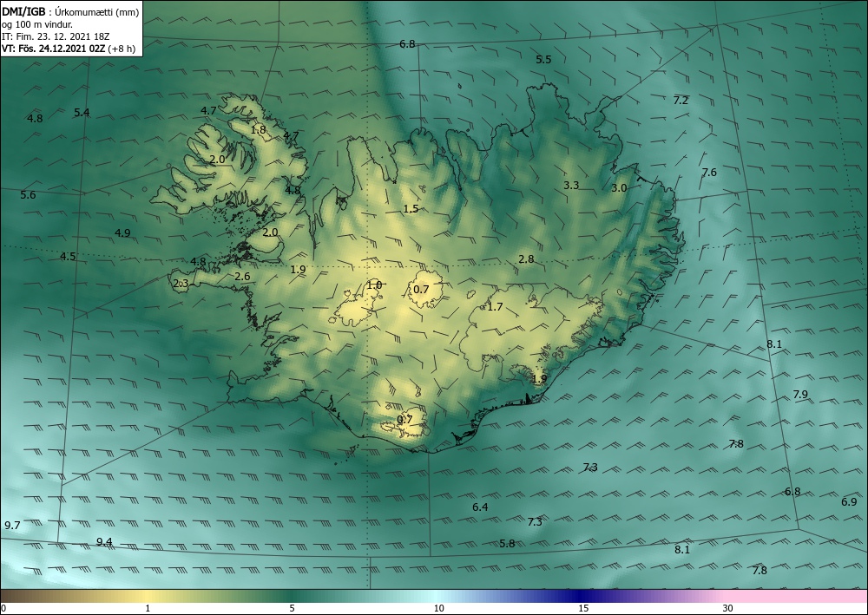Click the color scale tick label 5
Viewport: 868px width, 615px height.
click(x=292, y=608)
